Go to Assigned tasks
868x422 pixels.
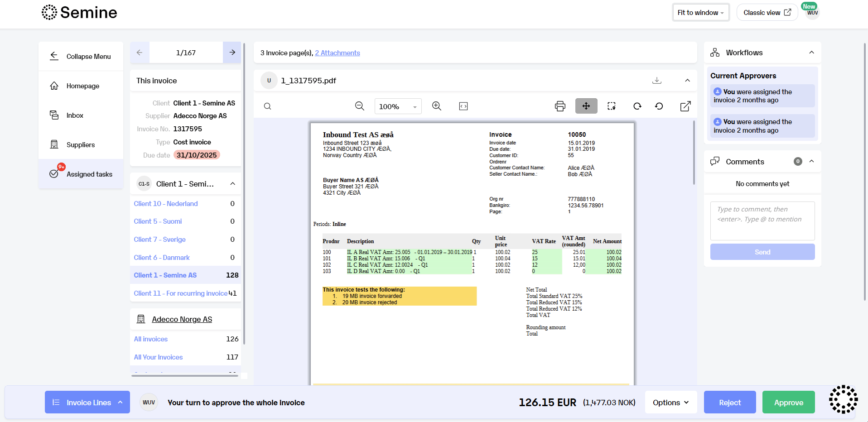[89, 174]
